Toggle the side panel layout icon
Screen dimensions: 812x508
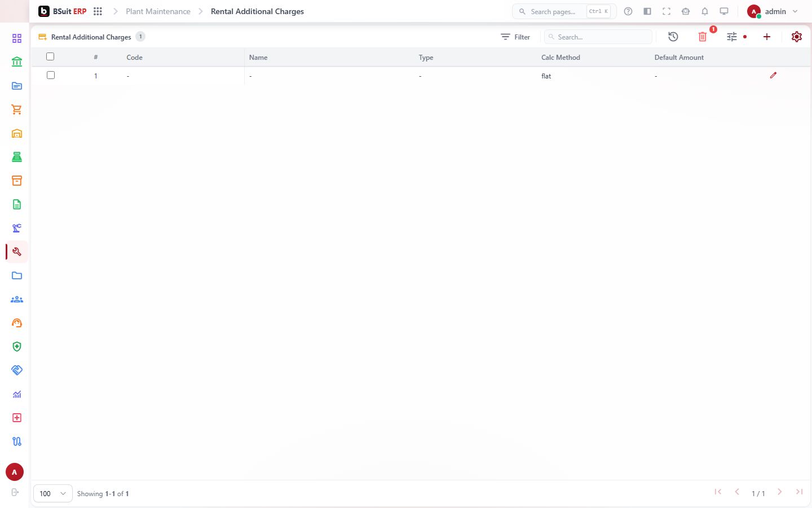tap(647, 11)
